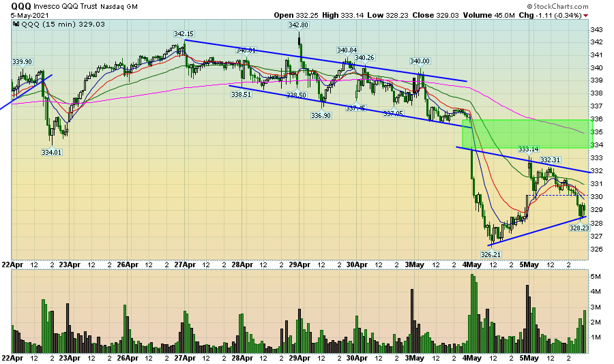Click 327 on the price axis
The height and width of the screenshot is (364, 614).
tap(596, 237)
